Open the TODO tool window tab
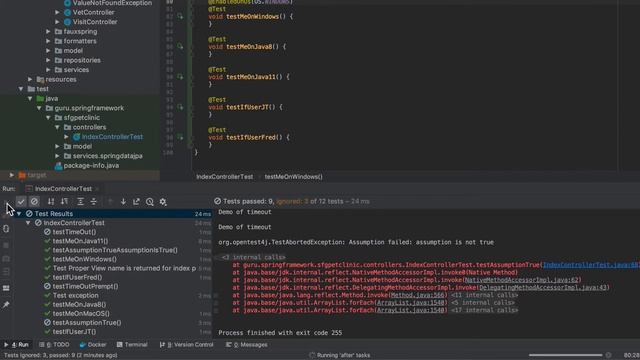This screenshot has width=640, height=360. pyautogui.click(x=54, y=345)
